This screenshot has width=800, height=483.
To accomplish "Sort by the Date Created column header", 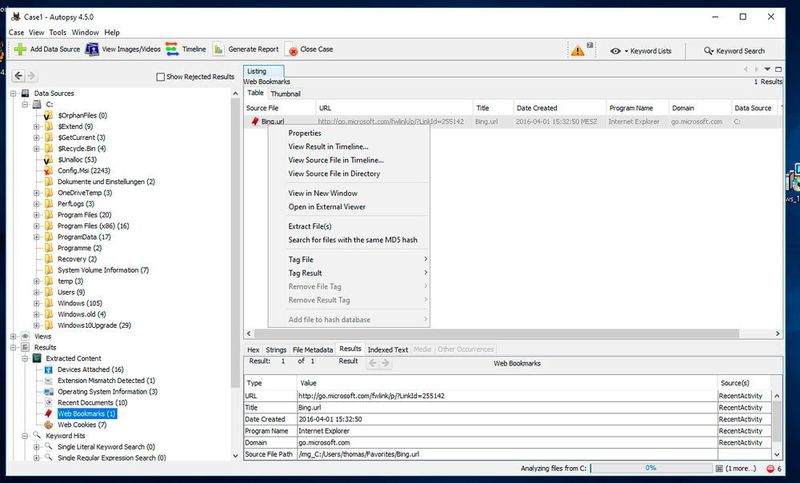I will pos(538,107).
